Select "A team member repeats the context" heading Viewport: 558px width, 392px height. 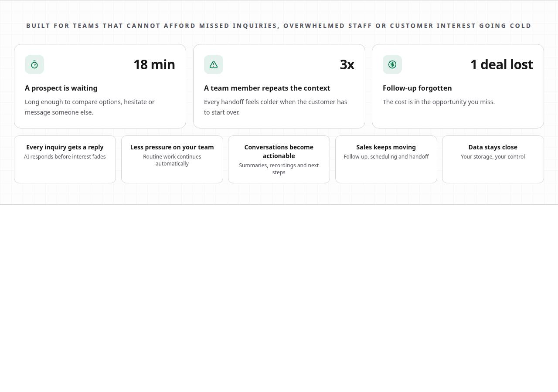click(267, 88)
